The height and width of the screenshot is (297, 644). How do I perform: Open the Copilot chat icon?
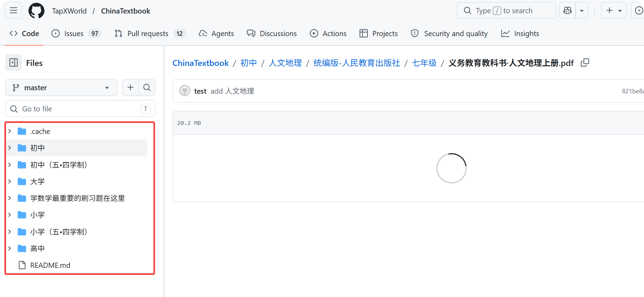point(568,10)
